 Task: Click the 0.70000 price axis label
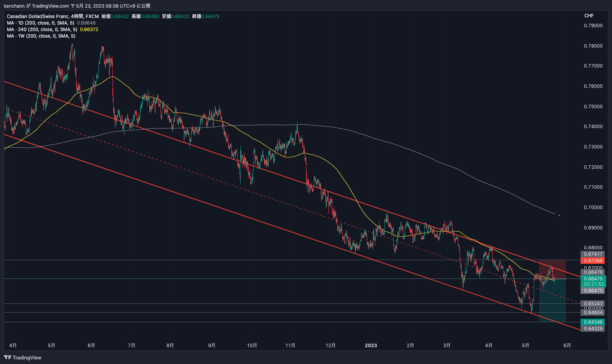click(593, 208)
